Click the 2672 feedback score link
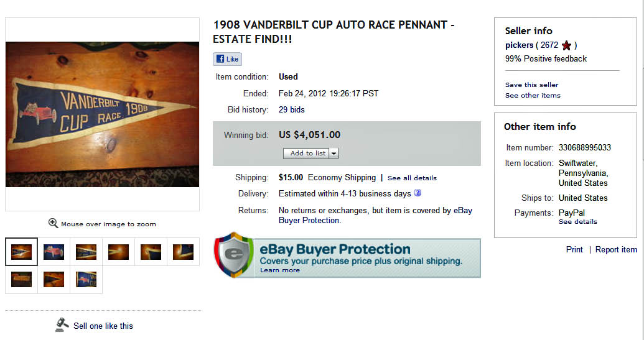This screenshot has width=644, height=340. tap(549, 45)
